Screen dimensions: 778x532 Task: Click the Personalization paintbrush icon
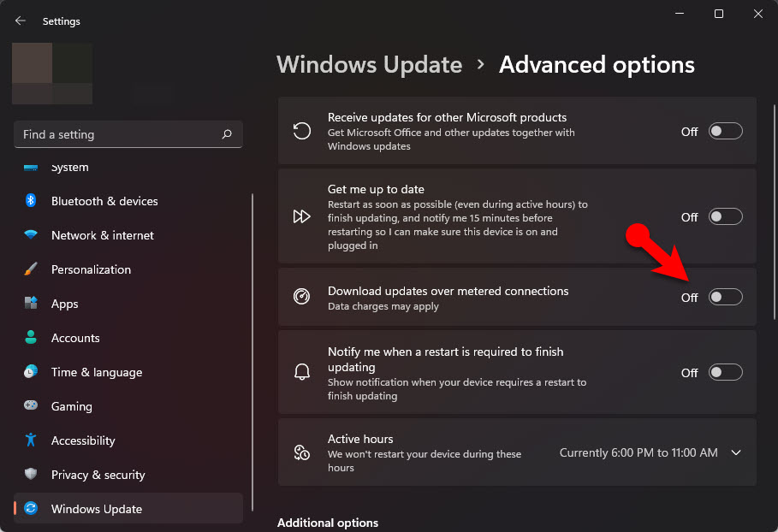point(31,269)
